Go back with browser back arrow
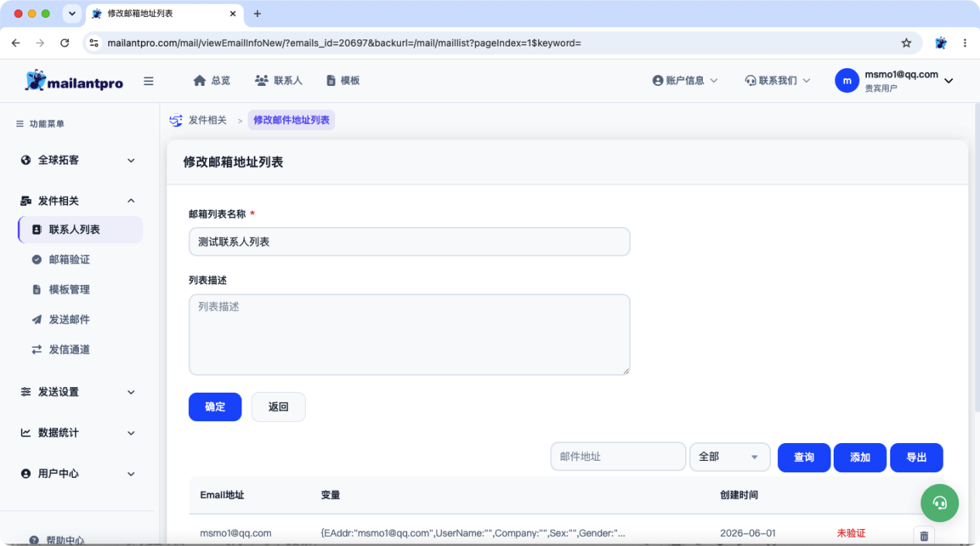The width and height of the screenshot is (980, 546). pos(16,43)
